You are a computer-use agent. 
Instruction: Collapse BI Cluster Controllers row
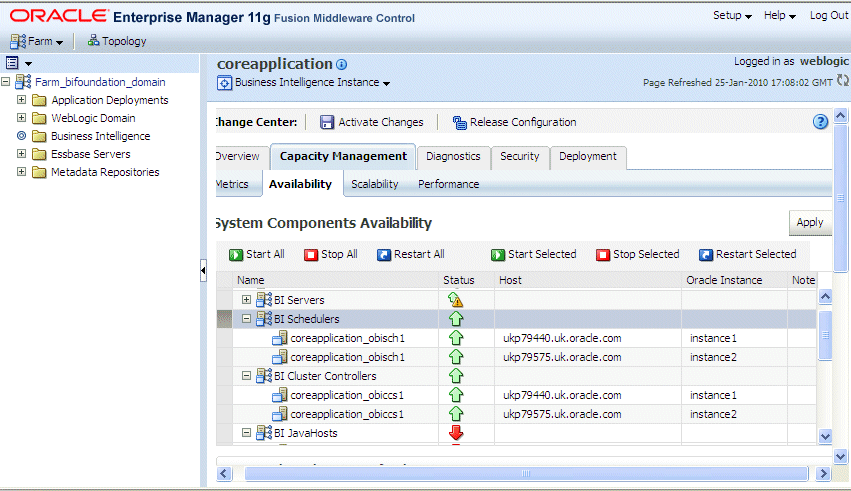[246, 375]
